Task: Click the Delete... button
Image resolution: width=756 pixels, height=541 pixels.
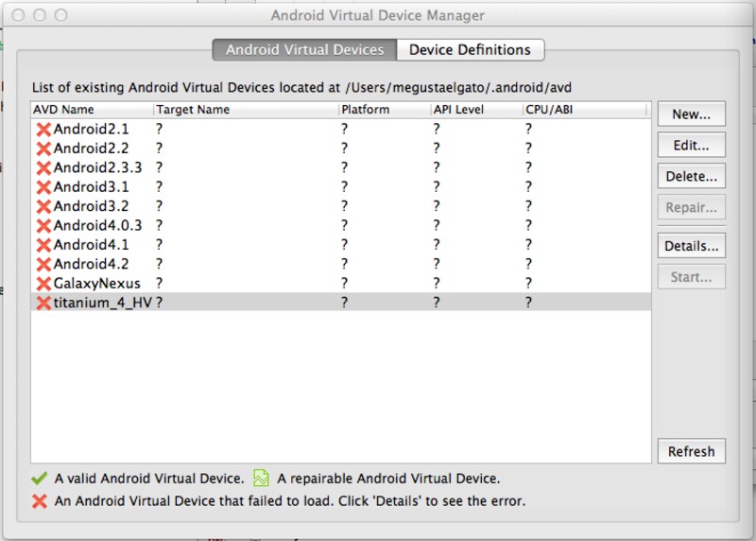Action: [x=691, y=176]
